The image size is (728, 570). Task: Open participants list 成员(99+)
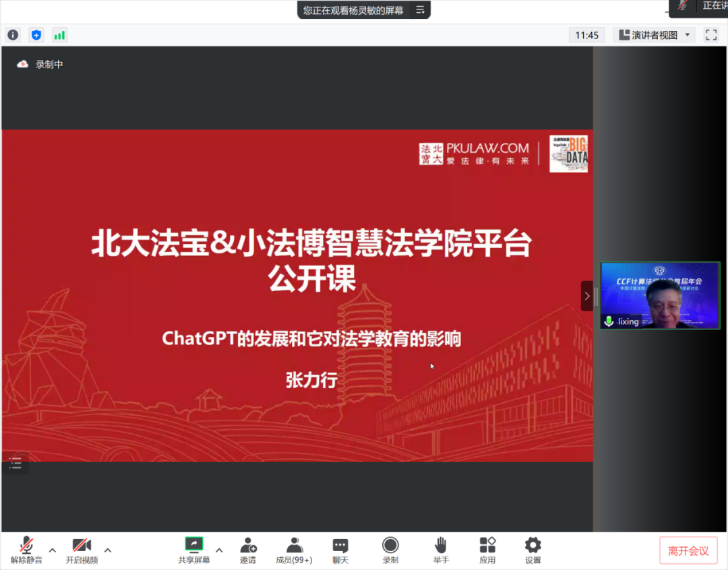(294, 550)
